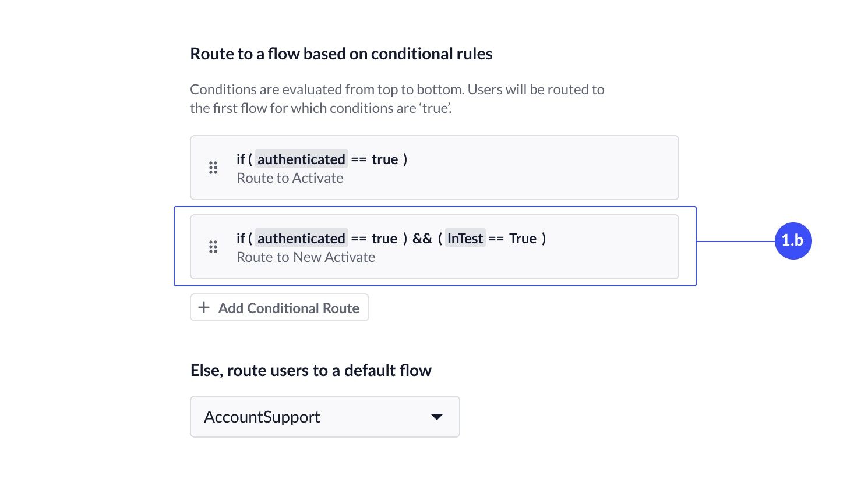Select authenticated chip in New Activate rule
Screen dimensions: 868x504
[x=301, y=239]
